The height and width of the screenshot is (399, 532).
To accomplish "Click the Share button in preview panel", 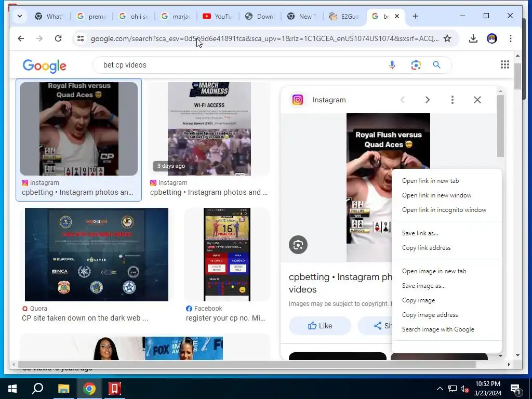I will 375,326.
